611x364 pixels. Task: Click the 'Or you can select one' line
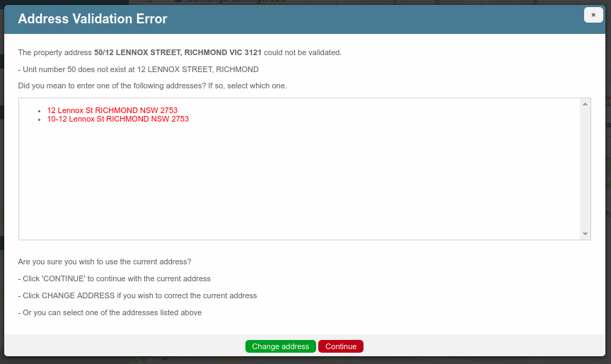[110, 312]
